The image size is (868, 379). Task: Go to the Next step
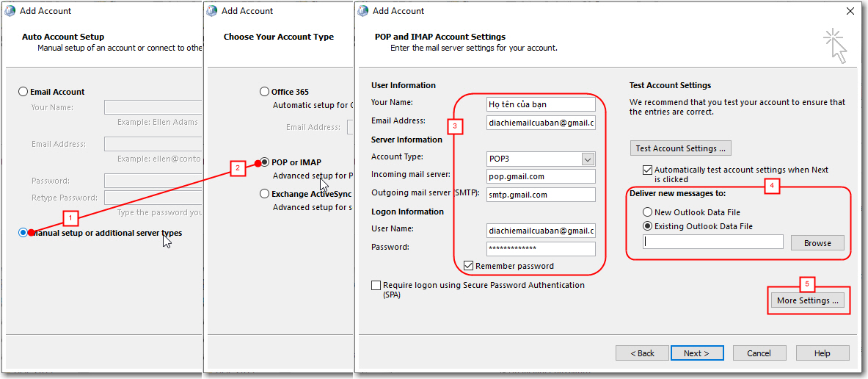click(696, 353)
